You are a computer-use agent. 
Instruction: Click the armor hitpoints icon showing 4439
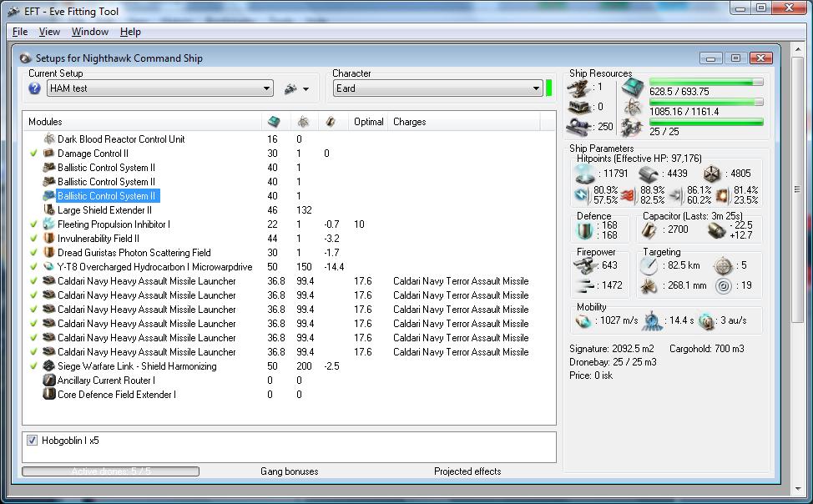(x=648, y=174)
